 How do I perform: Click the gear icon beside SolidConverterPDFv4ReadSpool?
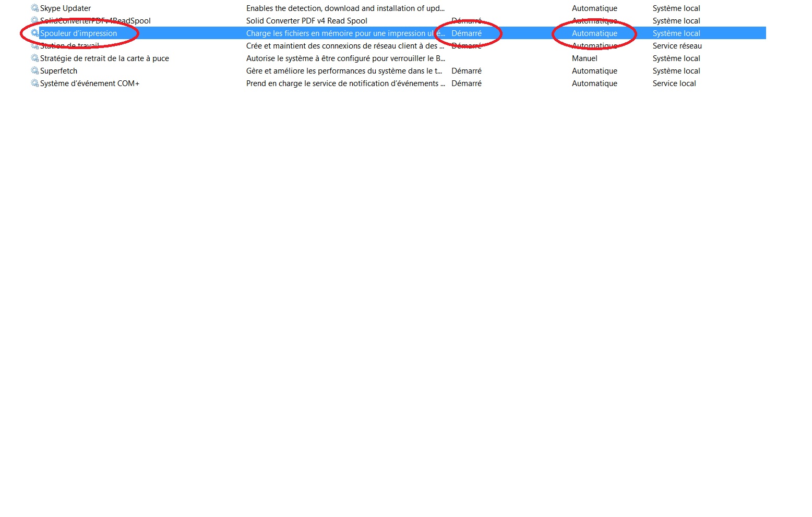pos(35,20)
